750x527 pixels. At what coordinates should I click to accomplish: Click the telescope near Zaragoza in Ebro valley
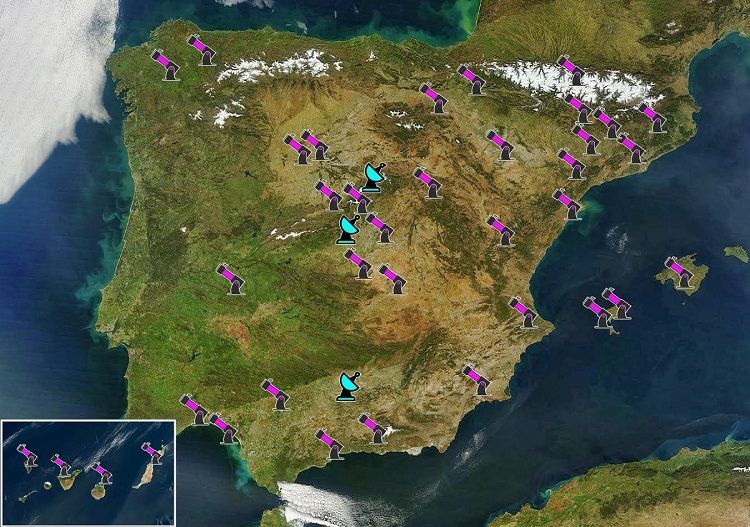click(501, 145)
